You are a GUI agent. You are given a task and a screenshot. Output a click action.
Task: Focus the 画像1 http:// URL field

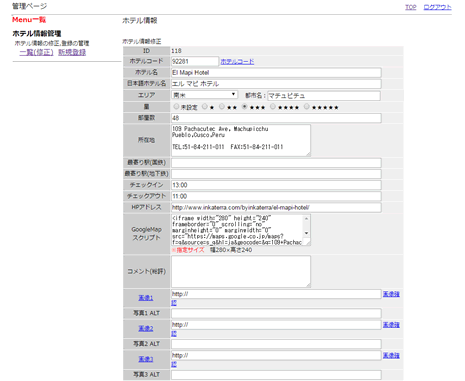[x=276, y=294]
